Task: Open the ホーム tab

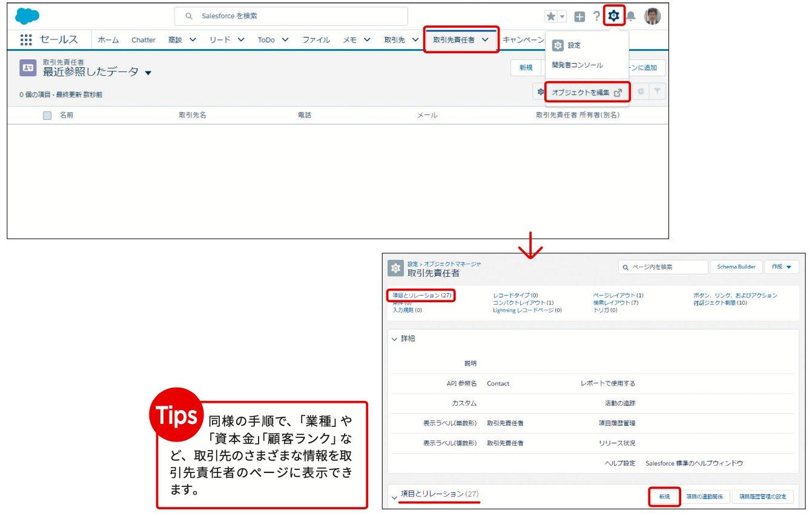Action: [108, 40]
